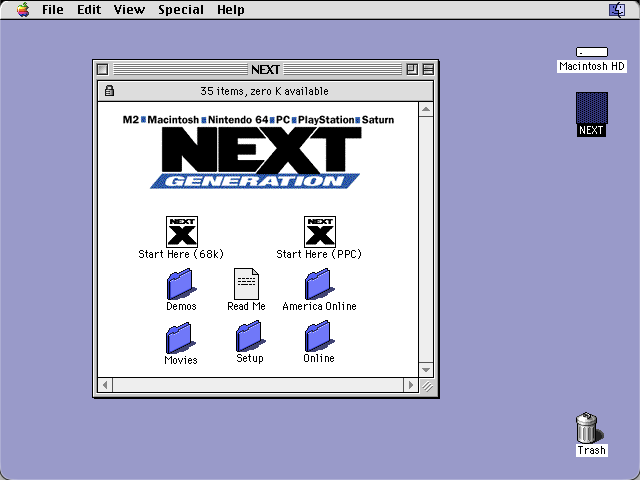The image size is (640, 480).
Task: Click the window resize grip corner
Action: coord(427,385)
